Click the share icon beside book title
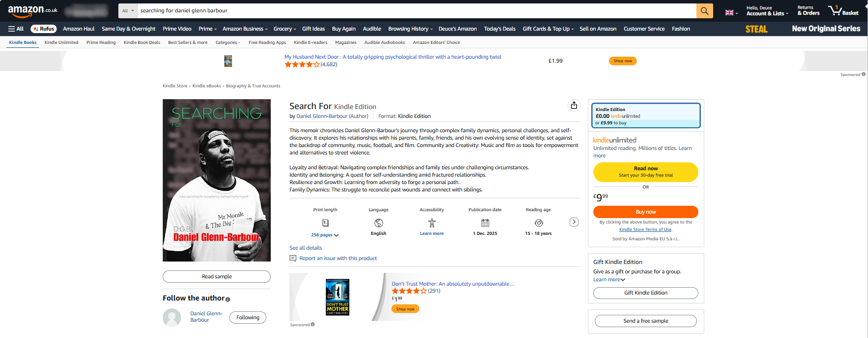The height and width of the screenshot is (338, 868). (574, 105)
